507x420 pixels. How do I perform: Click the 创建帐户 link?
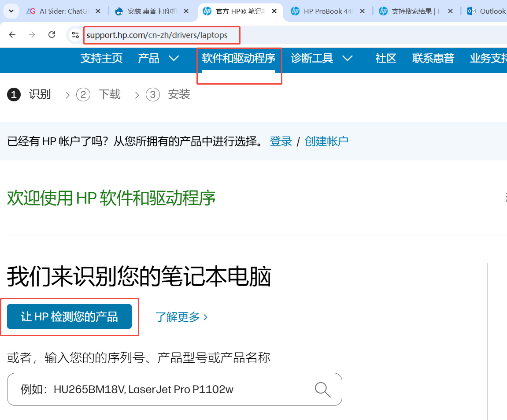(x=326, y=141)
